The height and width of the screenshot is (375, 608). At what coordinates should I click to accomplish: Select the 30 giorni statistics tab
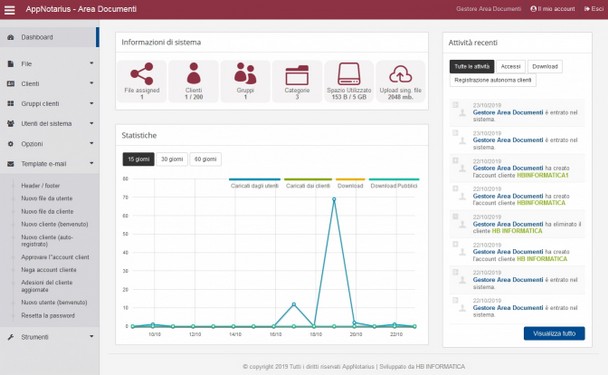(x=172, y=159)
